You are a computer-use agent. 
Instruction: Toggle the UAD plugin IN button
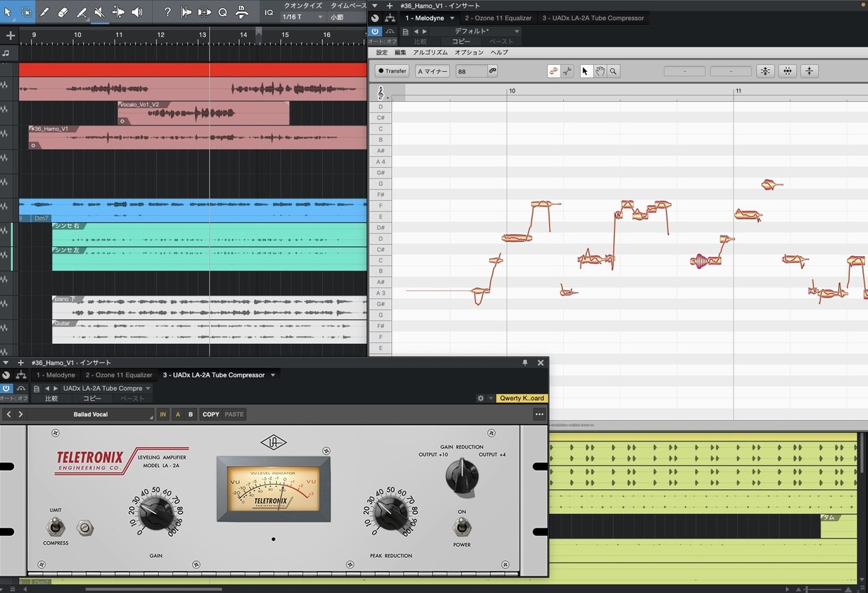click(163, 414)
